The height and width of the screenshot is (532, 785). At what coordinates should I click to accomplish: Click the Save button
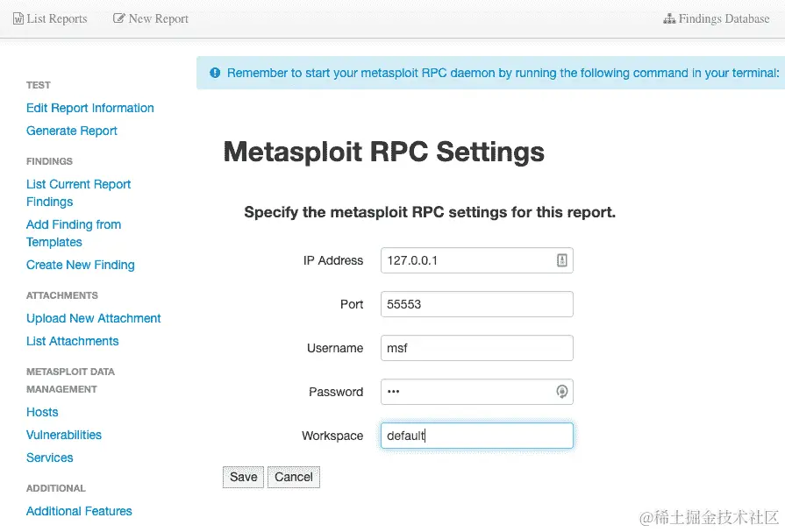pyautogui.click(x=243, y=477)
